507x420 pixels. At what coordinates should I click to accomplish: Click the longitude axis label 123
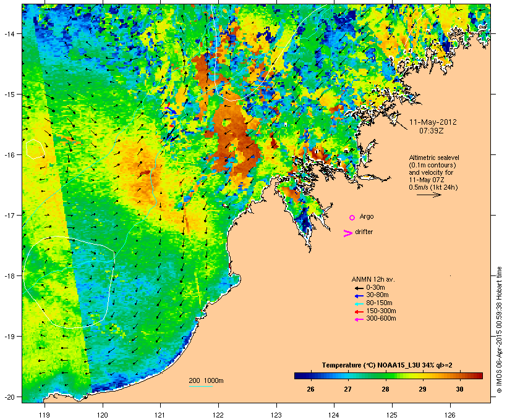[x=276, y=415]
